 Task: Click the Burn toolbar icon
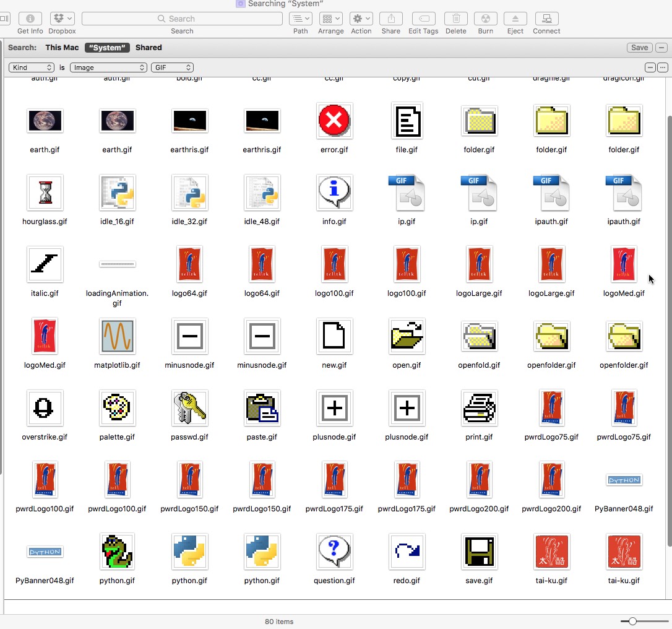click(486, 19)
